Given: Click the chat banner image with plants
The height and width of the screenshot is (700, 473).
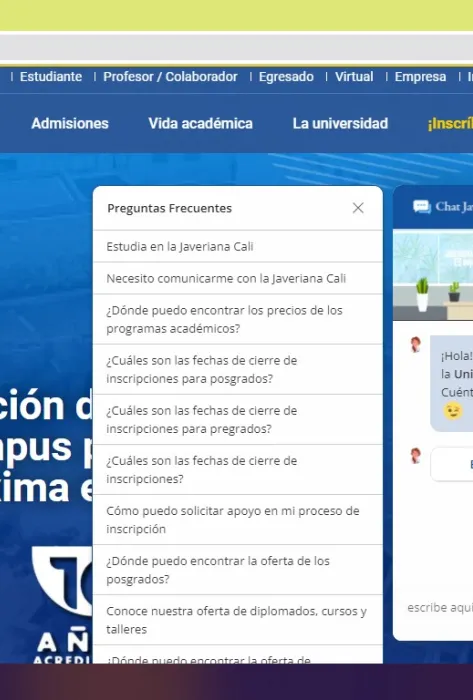Looking at the screenshot, I should click(433, 275).
